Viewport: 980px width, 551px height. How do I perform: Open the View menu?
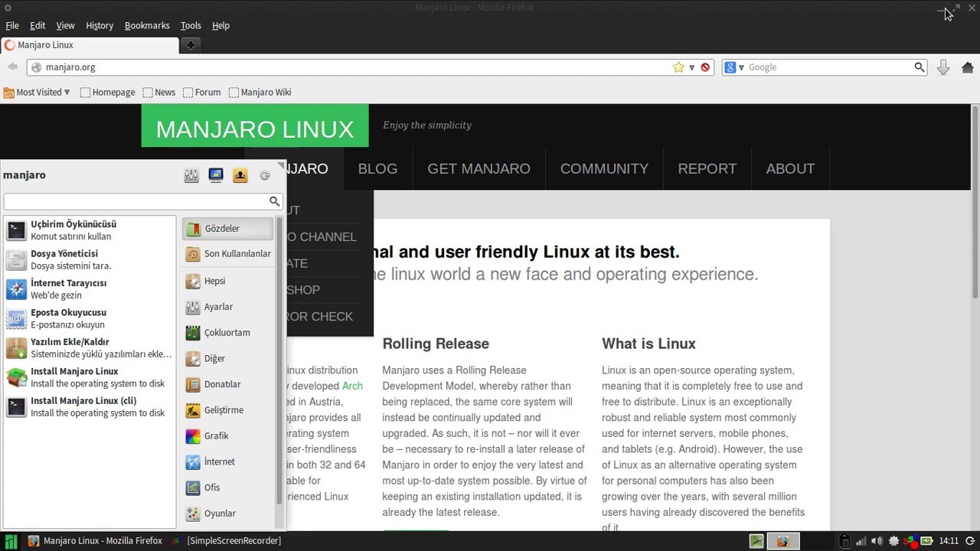pyautogui.click(x=66, y=25)
